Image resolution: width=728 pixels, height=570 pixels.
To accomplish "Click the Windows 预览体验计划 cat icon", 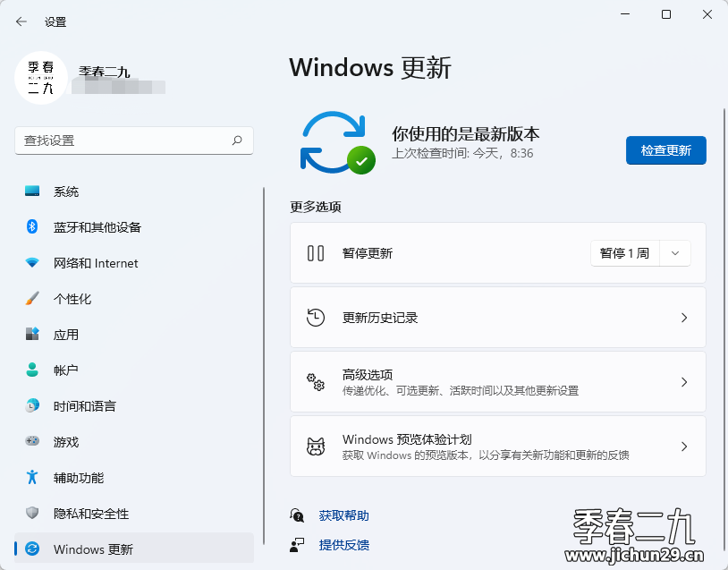I will (315, 446).
